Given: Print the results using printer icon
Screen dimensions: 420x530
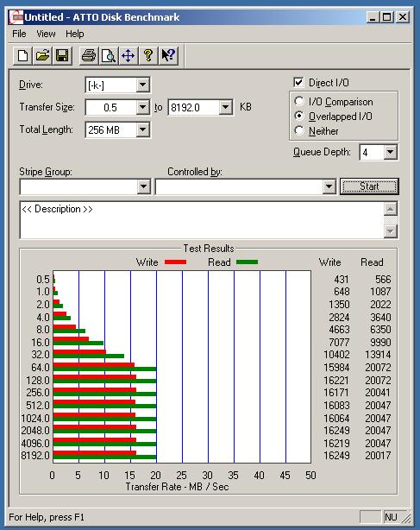Looking at the screenshot, I should click(x=89, y=55).
